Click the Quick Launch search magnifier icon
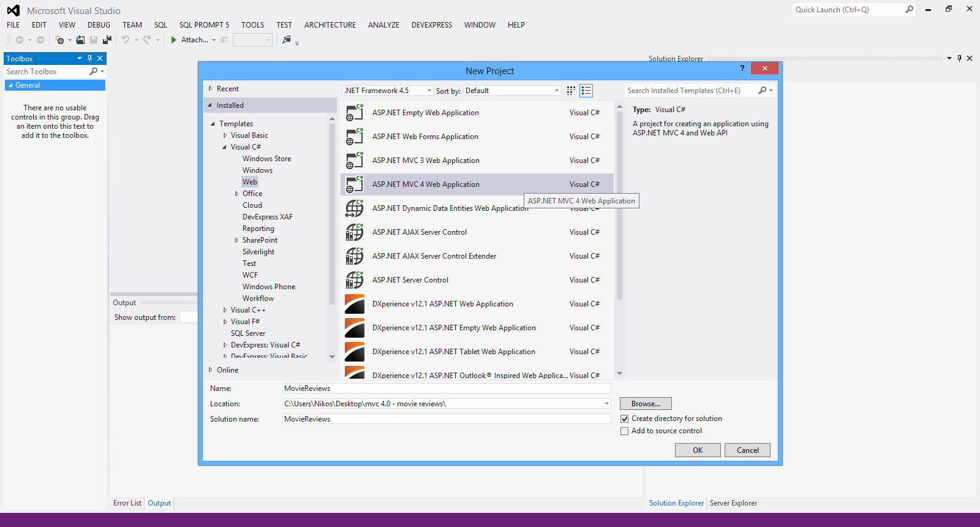 pyautogui.click(x=910, y=9)
